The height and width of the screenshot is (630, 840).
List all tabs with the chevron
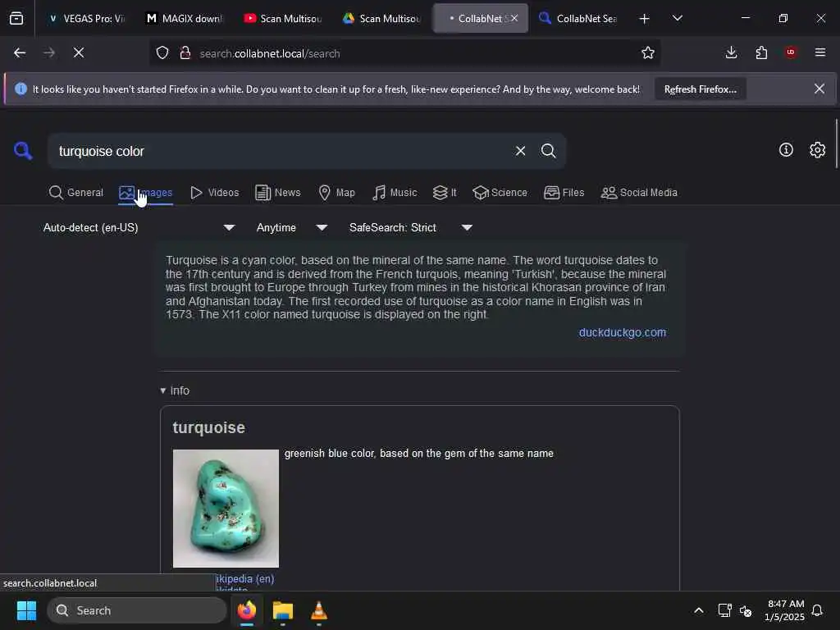(677, 18)
